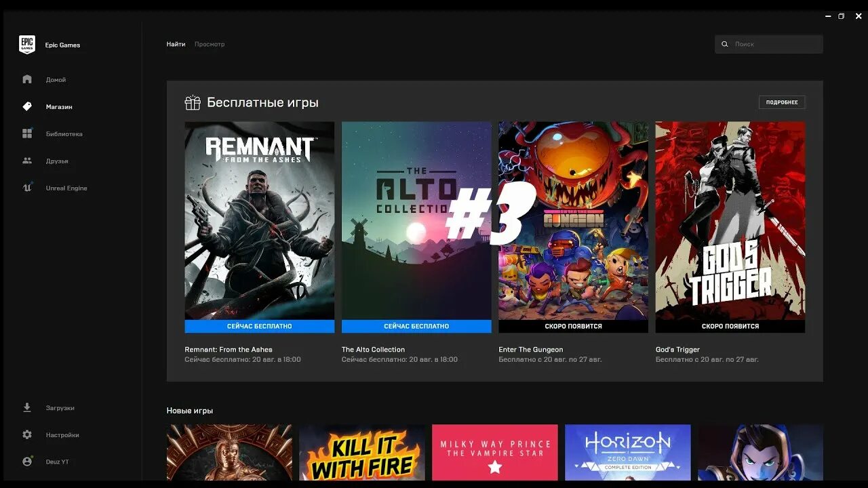The height and width of the screenshot is (488, 868).
Task: Click The Alto Collection title text
Action: pos(373,350)
